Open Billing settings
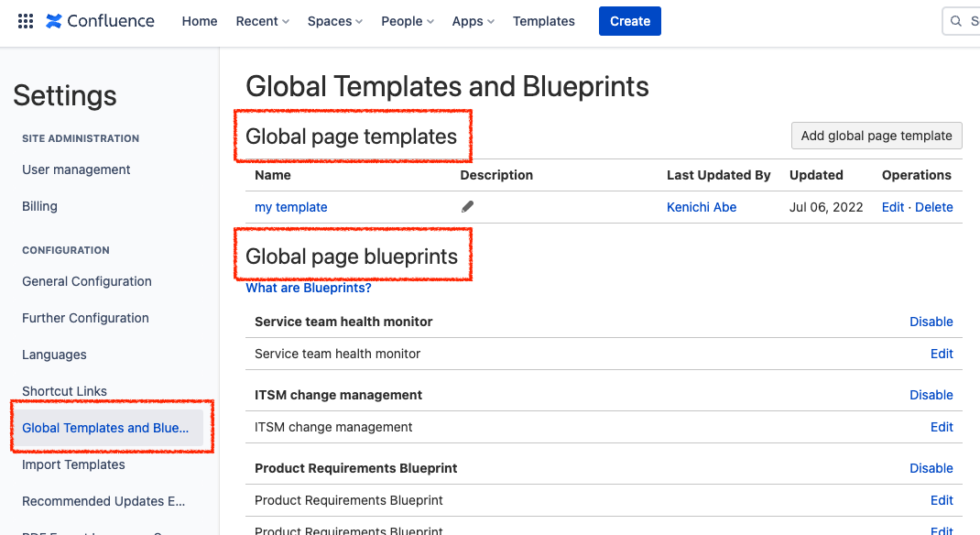This screenshot has width=980, height=535. tap(39, 206)
